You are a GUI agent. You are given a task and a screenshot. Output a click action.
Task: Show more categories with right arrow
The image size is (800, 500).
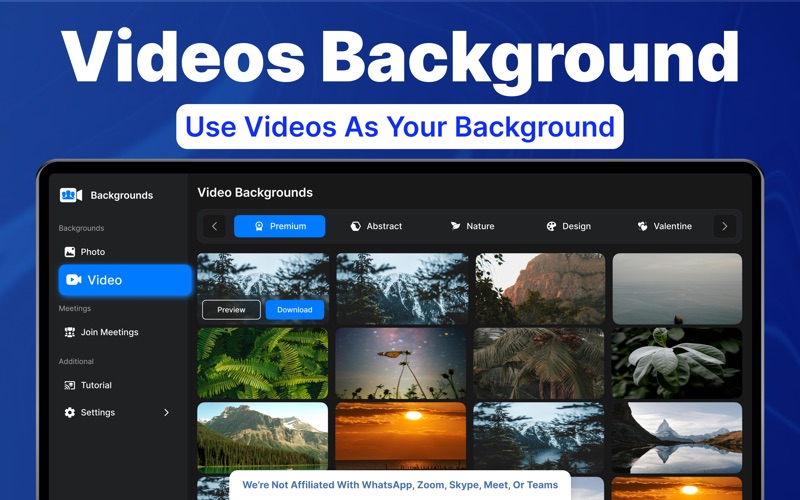click(724, 226)
